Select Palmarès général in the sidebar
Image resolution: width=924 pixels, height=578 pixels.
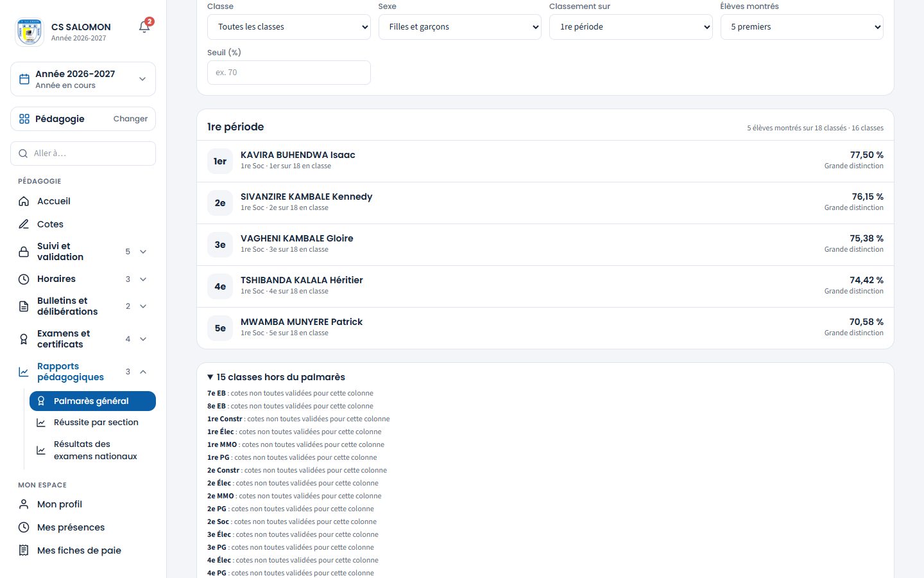(x=92, y=401)
